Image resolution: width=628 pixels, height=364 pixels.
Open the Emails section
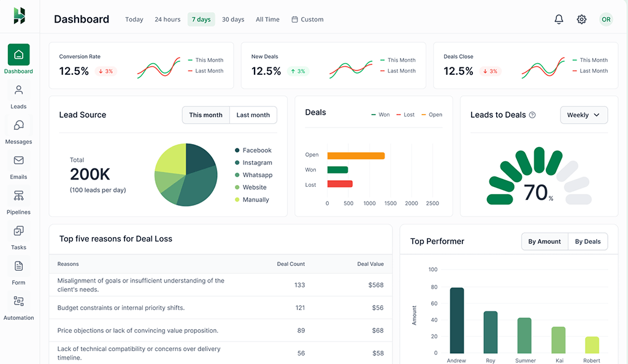(18, 165)
